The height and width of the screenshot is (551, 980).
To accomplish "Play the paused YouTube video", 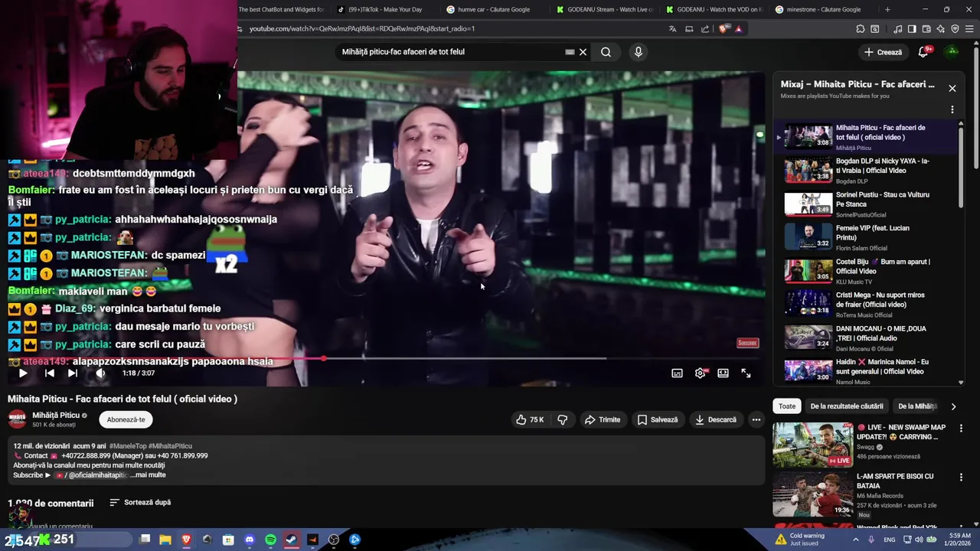I will click(x=23, y=373).
